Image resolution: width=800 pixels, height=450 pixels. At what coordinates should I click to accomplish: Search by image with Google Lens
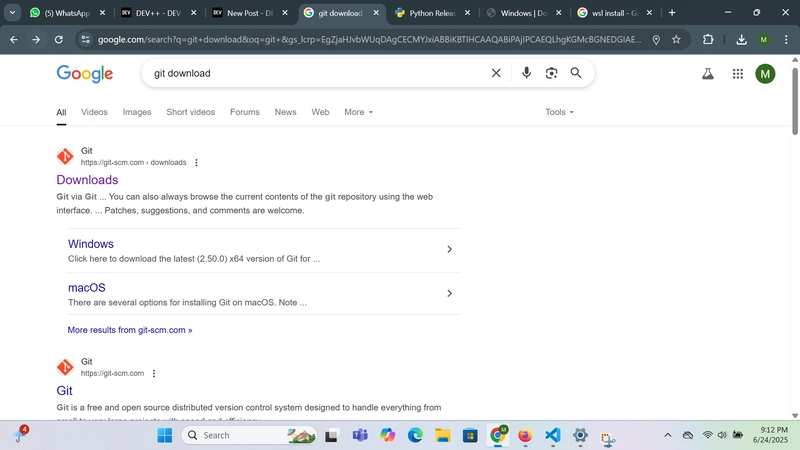551,73
